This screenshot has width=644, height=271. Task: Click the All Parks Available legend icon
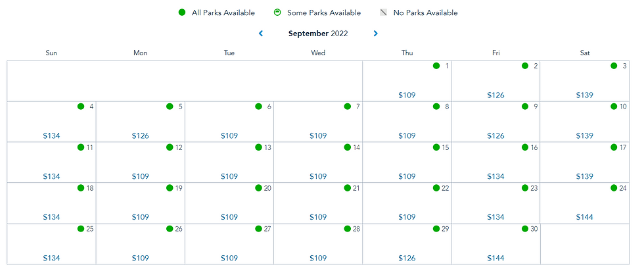click(182, 12)
